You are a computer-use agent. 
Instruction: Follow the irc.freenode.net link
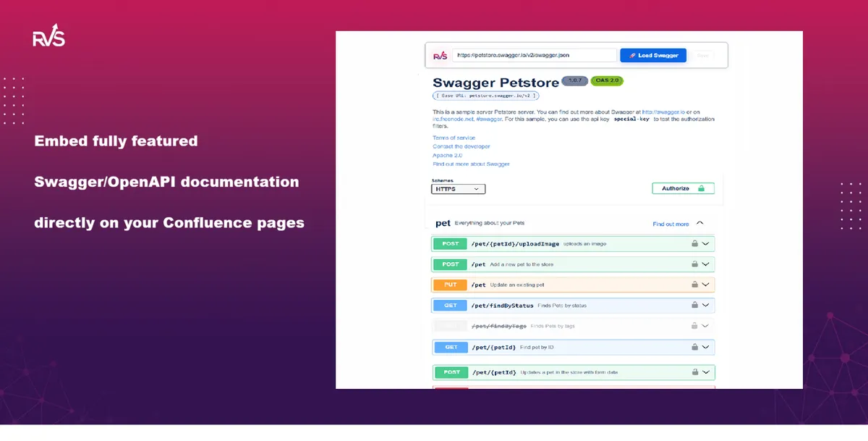point(454,119)
